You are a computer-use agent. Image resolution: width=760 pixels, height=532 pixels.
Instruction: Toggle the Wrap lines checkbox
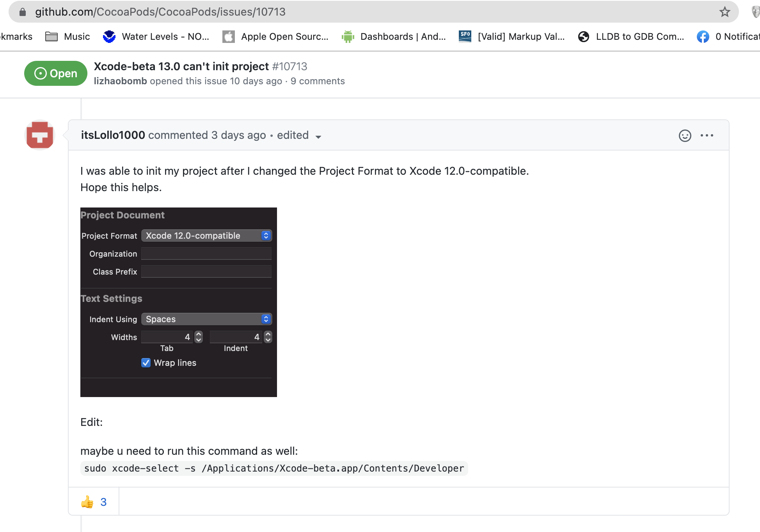[146, 363]
